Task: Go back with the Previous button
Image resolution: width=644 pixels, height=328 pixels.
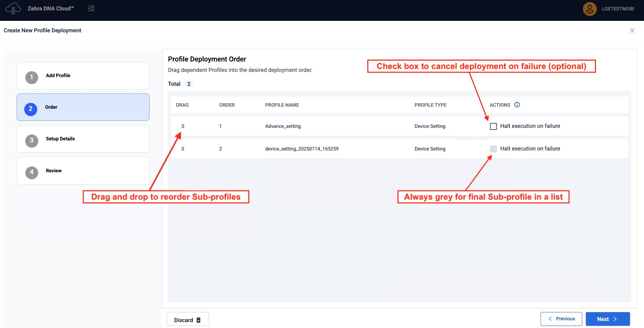Action: pyautogui.click(x=561, y=319)
